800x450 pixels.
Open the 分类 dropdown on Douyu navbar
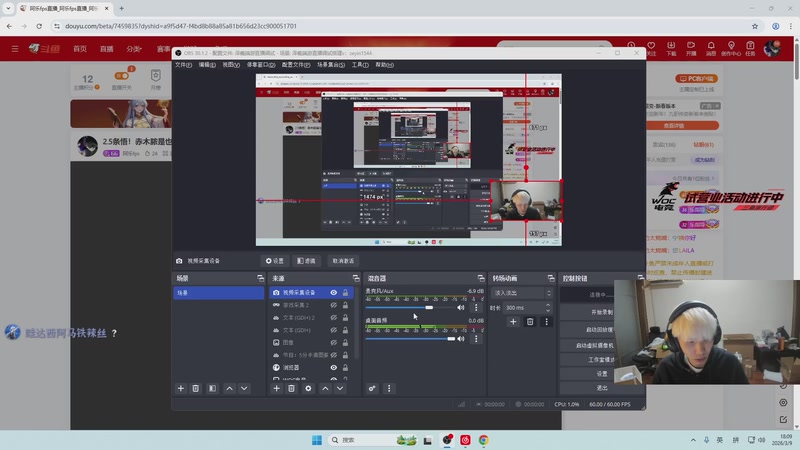click(134, 49)
